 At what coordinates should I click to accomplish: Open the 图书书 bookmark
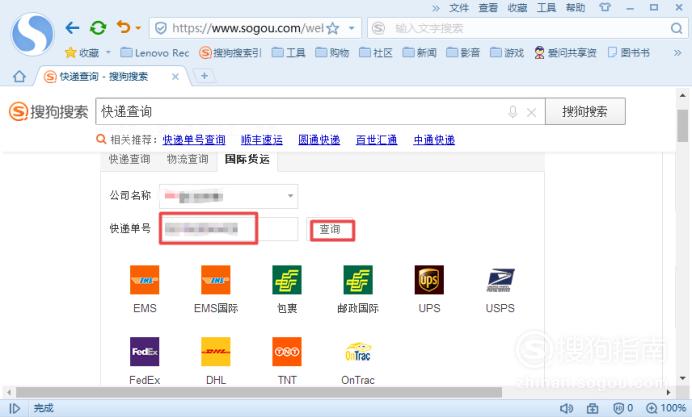coord(628,53)
